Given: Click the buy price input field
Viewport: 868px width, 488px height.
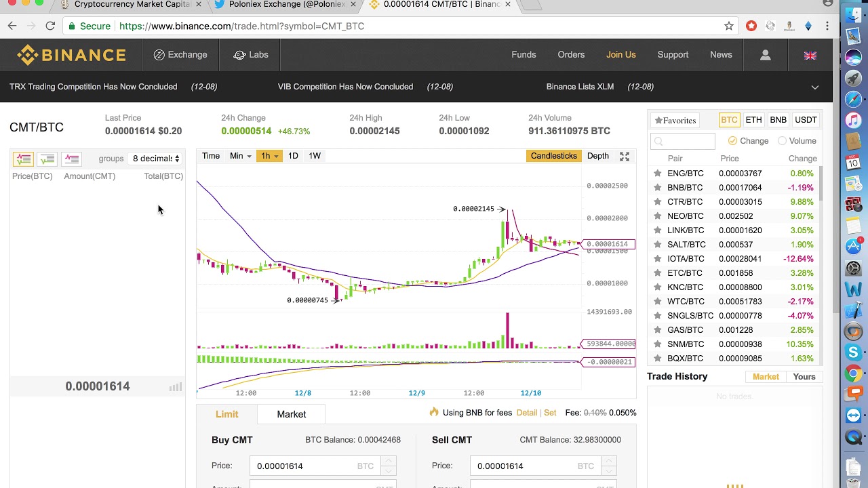Looking at the screenshot, I should 315,466.
